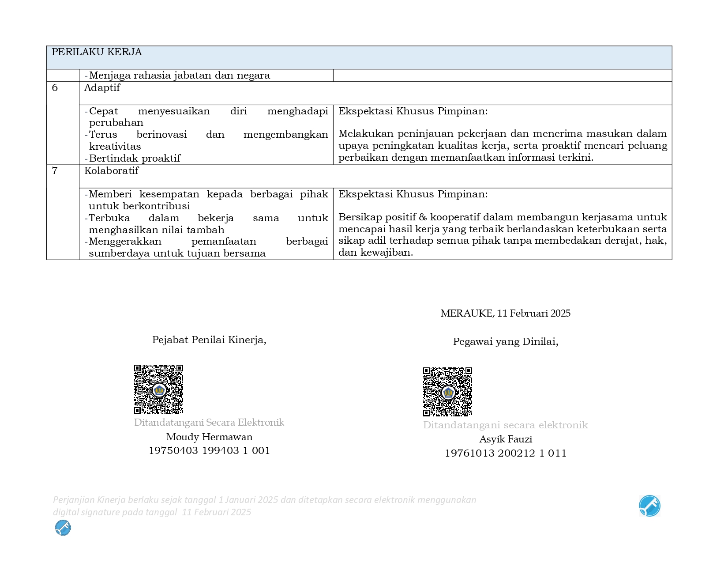Screen dimensions: 728x563
Task: Click 'Menggerakkan pemanfaatan berbagai' bullet
Action: 206,247
